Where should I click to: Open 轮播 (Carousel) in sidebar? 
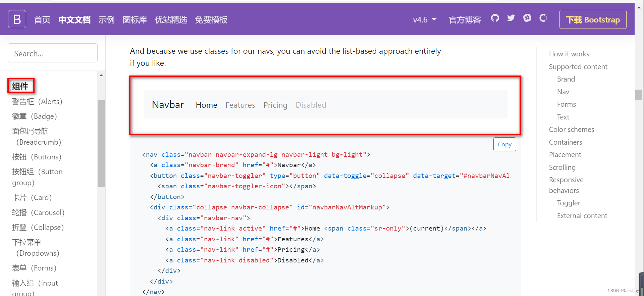coord(38,213)
